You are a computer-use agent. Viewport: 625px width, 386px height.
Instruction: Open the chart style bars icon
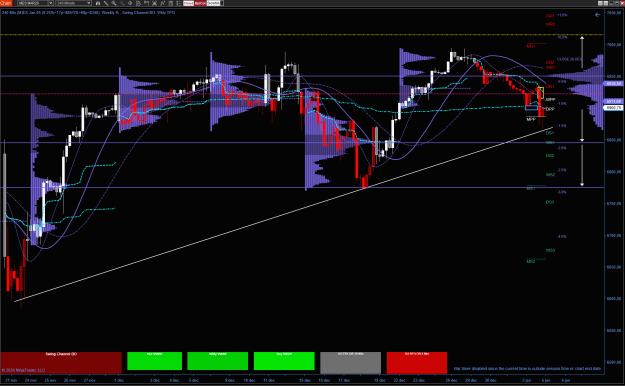coord(98,3)
